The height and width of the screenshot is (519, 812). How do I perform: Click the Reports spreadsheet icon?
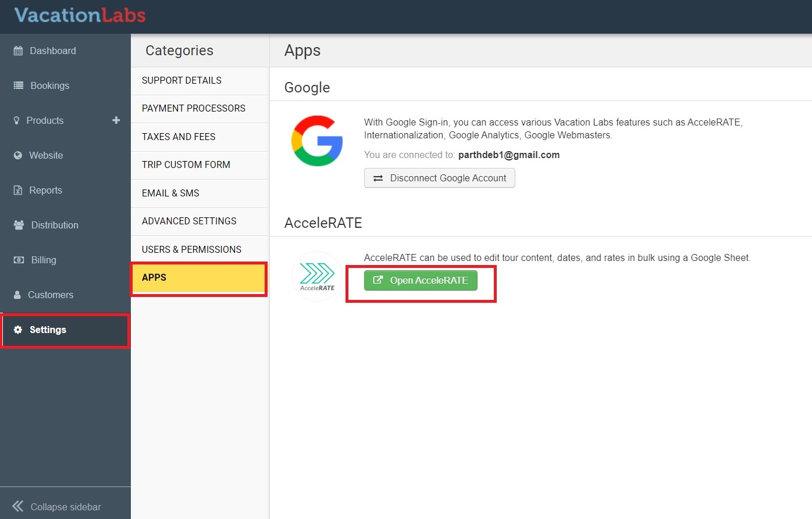tap(18, 191)
